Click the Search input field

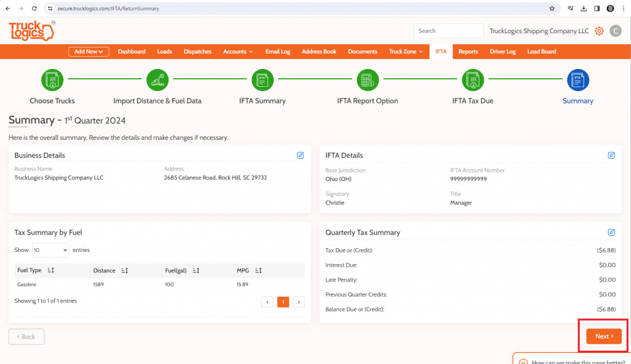click(x=449, y=31)
